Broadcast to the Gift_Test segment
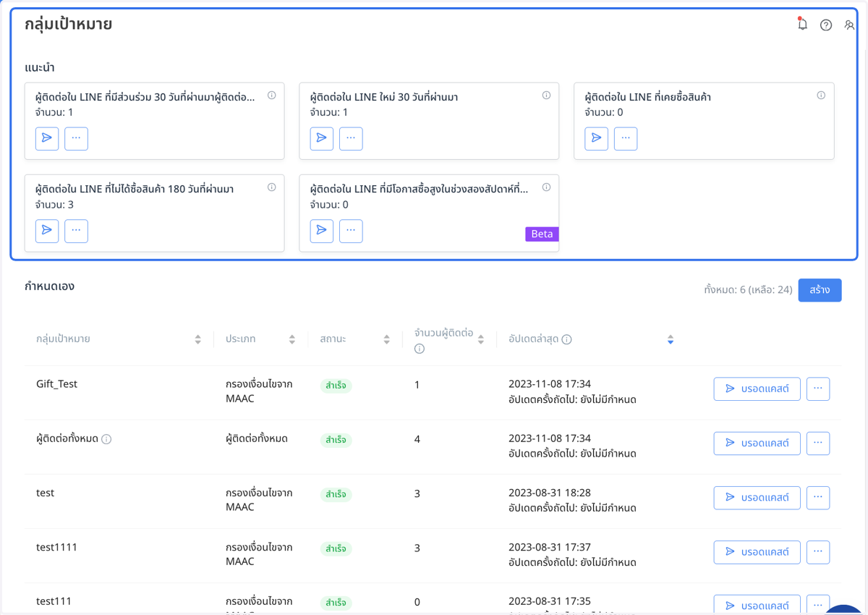The width and height of the screenshot is (868, 615). tap(757, 389)
